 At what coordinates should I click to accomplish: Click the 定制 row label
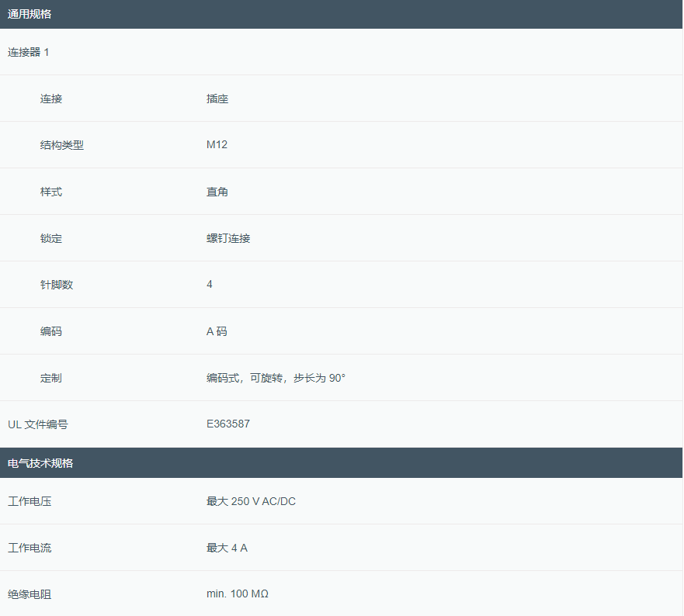(51, 378)
